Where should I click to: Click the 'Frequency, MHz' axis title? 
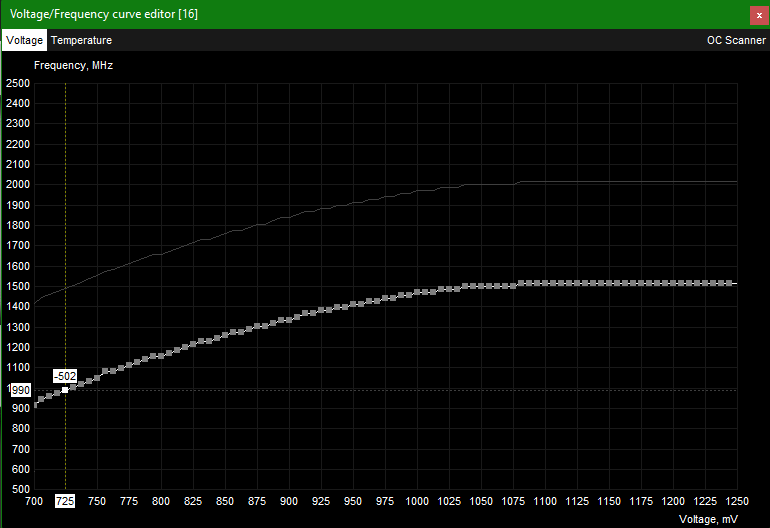pyautogui.click(x=74, y=65)
